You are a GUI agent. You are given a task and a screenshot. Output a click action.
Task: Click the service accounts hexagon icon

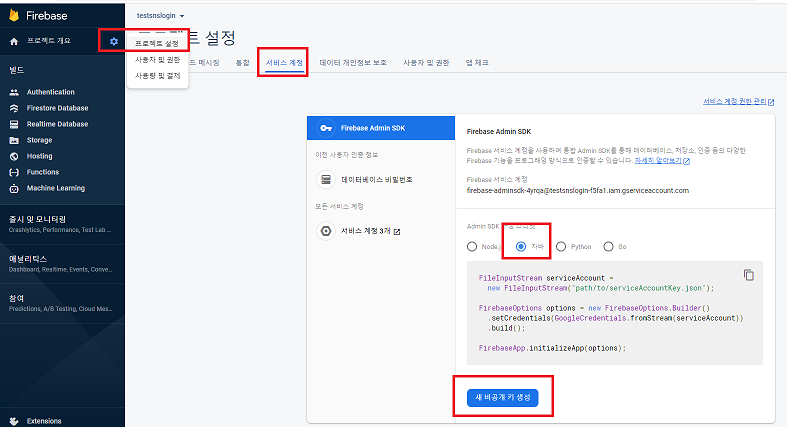click(326, 231)
